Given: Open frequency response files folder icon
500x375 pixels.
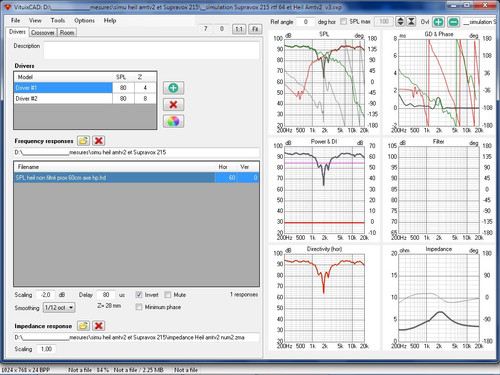Looking at the screenshot, I should pos(83,141).
